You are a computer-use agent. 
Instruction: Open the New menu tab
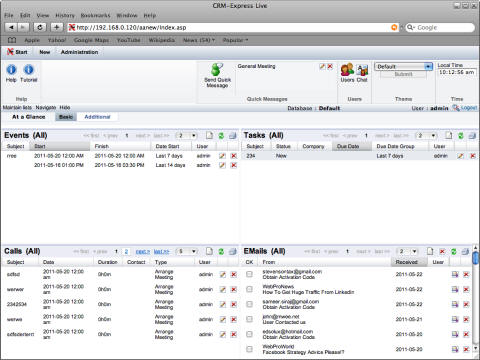click(x=45, y=52)
